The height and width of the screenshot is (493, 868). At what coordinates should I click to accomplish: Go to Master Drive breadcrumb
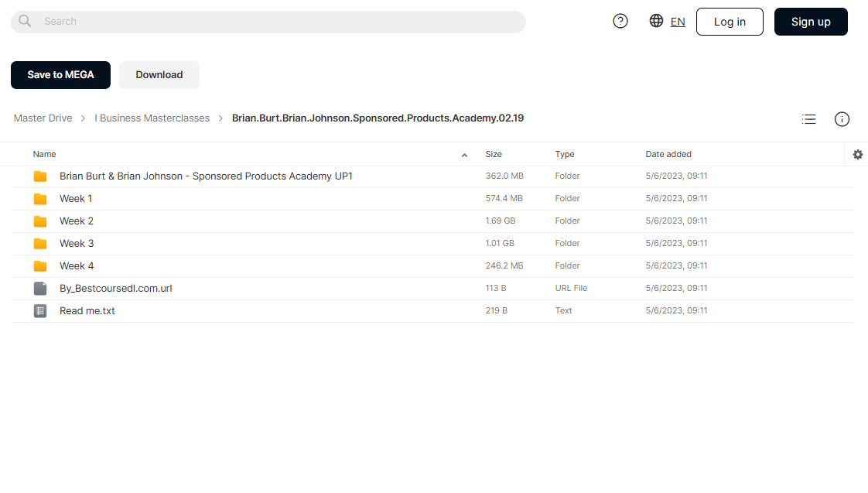coord(43,118)
